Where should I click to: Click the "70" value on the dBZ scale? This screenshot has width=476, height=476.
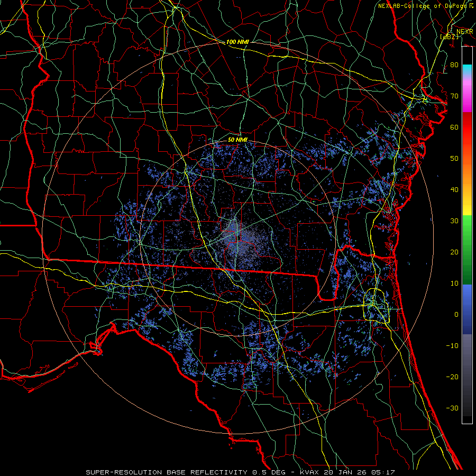pyautogui.click(x=454, y=96)
